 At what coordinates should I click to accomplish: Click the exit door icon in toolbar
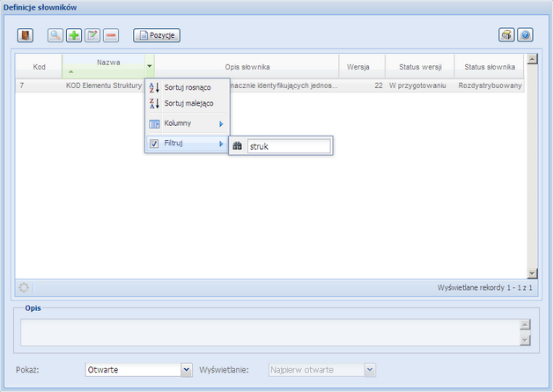pos(26,35)
